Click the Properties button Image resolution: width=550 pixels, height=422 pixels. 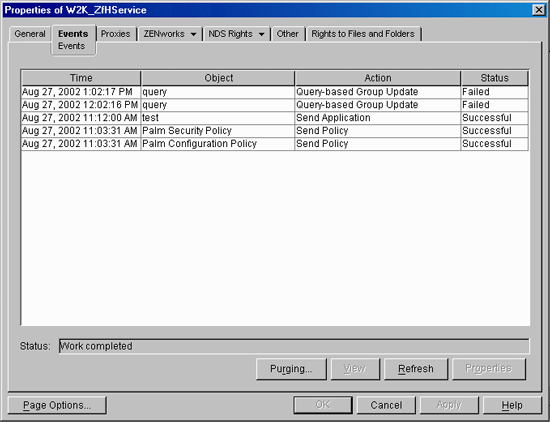coord(489,369)
